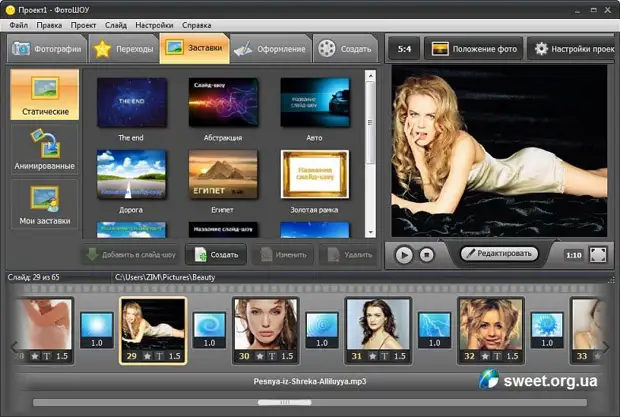
Task: Click the Play button under the preview
Action: point(404,255)
